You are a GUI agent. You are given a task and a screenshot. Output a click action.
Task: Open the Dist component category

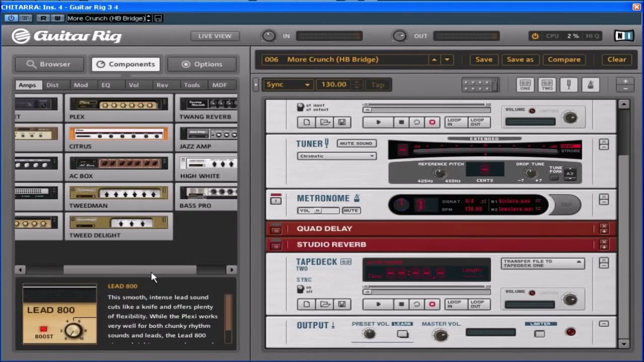[52, 85]
